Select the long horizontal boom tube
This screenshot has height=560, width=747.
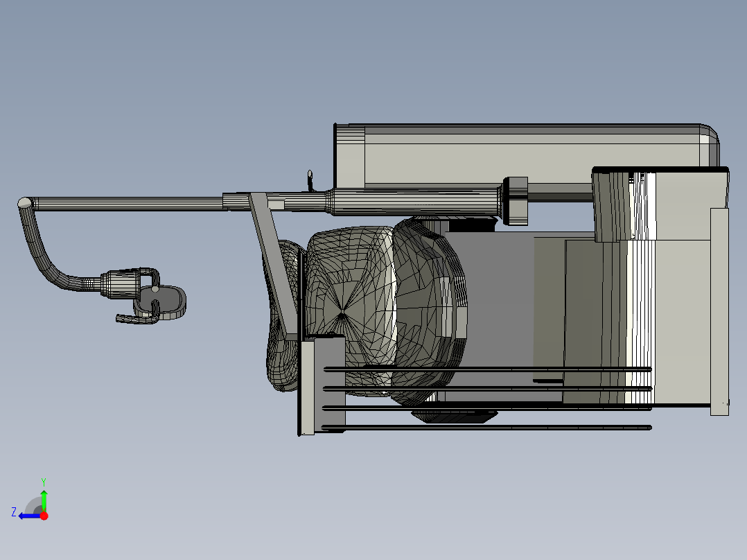click(x=126, y=204)
